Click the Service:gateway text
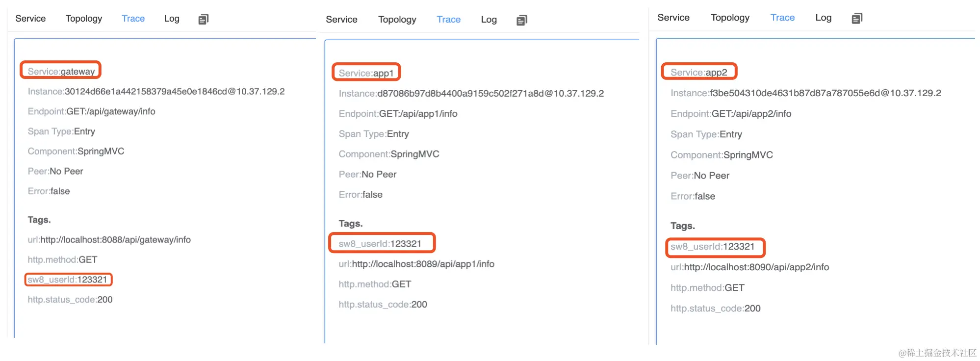Image resolution: width=980 pixels, height=361 pixels. click(x=61, y=72)
